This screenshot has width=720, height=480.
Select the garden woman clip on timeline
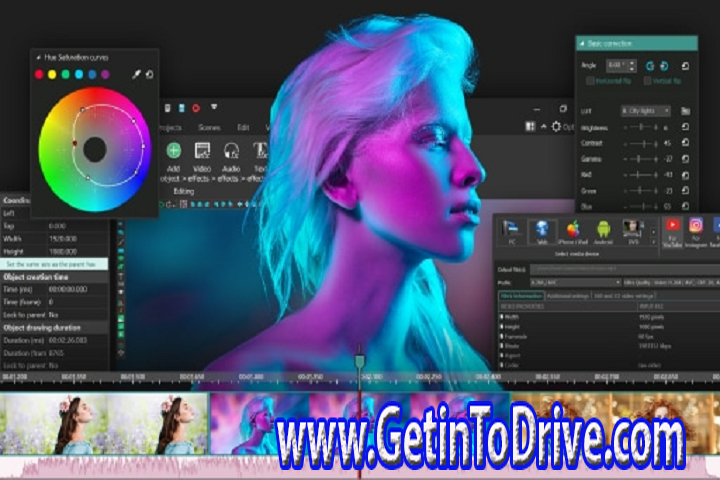104,424
